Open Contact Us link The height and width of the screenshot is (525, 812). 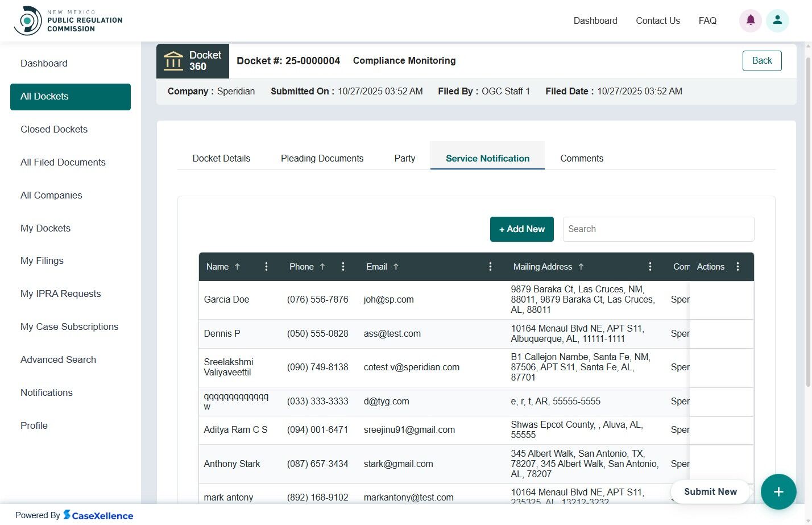pyautogui.click(x=658, y=21)
